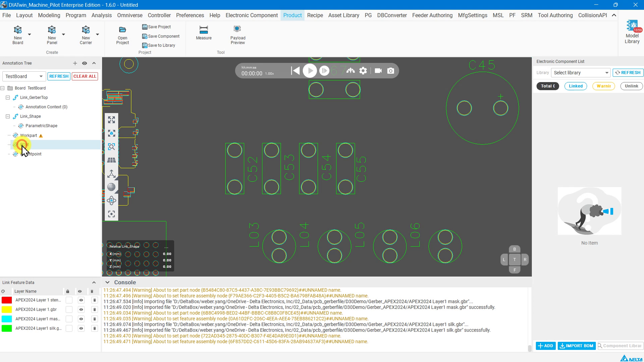The image size is (644, 362).
Task: Open the Analysis menu
Action: 101,15
